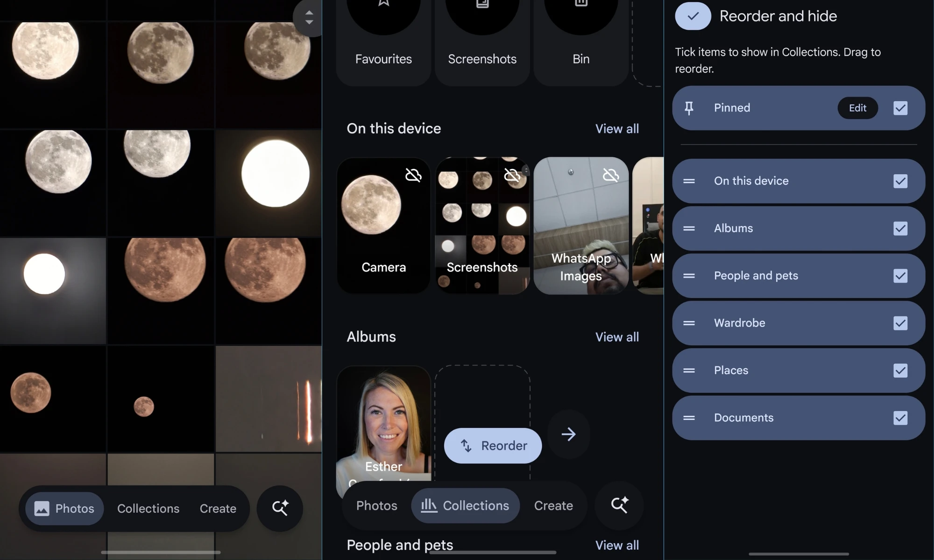This screenshot has height=560, width=934.
Task: Open AI search in the Collections panel
Action: pos(619,505)
